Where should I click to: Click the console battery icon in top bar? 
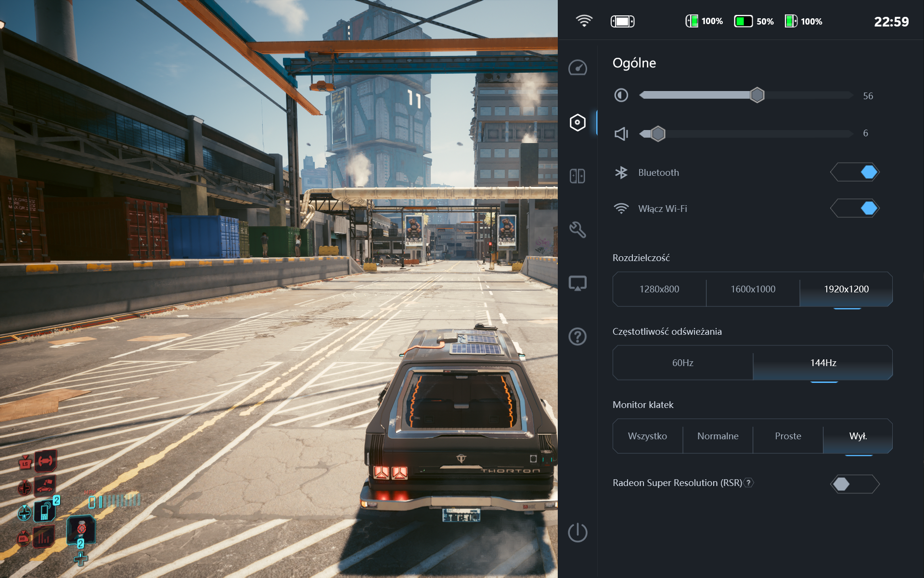(622, 21)
